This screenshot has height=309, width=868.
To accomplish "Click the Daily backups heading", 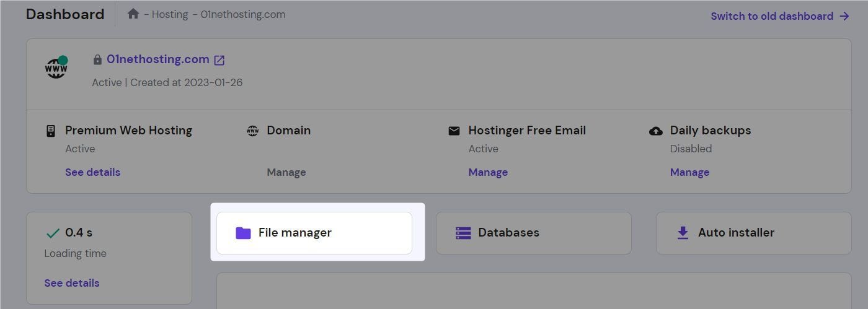I will (711, 131).
